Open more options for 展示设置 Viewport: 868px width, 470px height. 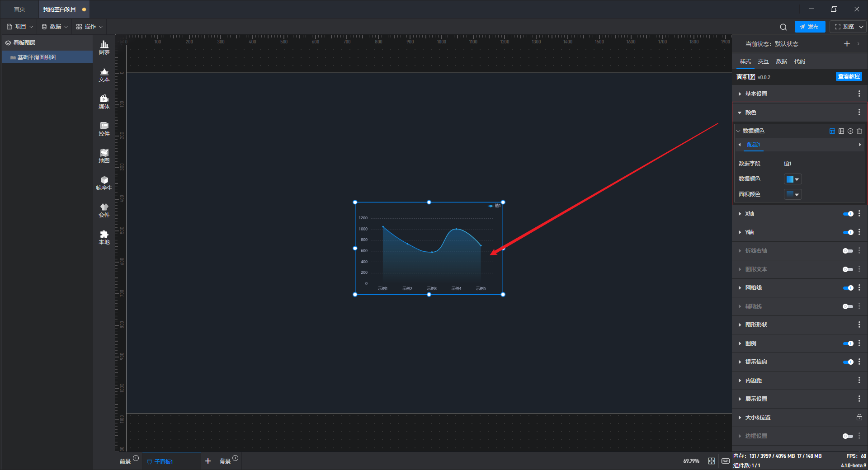(x=859, y=399)
